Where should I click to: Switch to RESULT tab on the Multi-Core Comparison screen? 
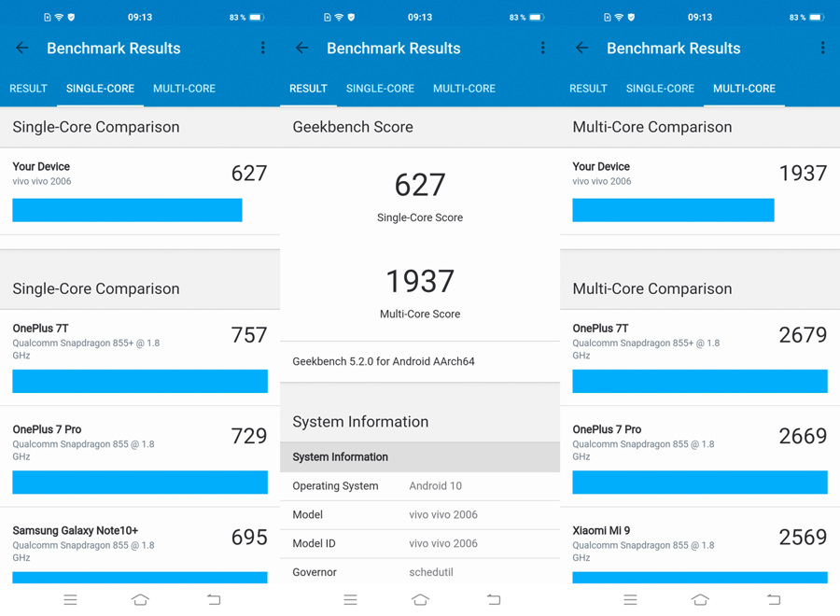pyautogui.click(x=588, y=89)
